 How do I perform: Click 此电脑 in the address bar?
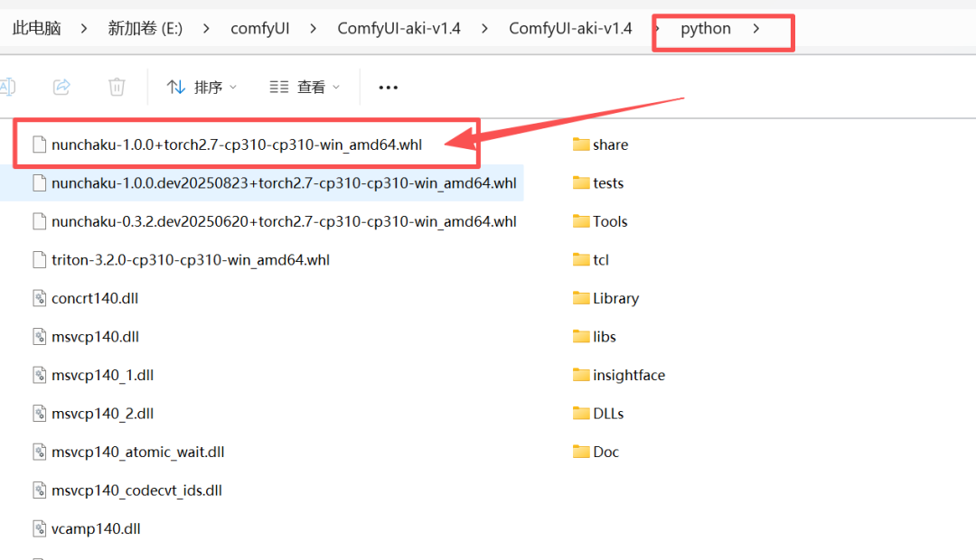coord(37,29)
